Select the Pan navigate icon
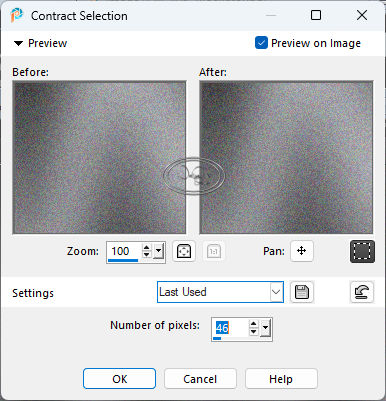Image resolution: width=386 pixels, height=401 pixels. coord(302,251)
